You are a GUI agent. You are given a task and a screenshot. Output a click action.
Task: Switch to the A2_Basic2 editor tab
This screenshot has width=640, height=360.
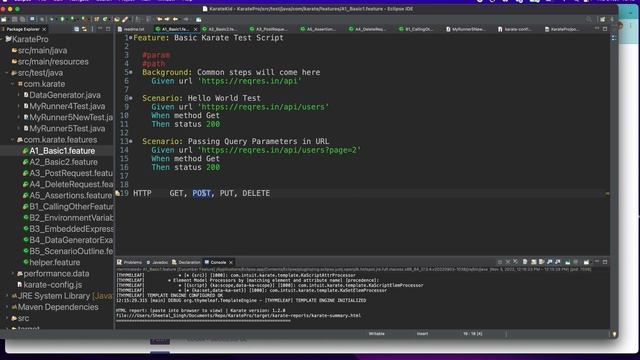click(219, 29)
